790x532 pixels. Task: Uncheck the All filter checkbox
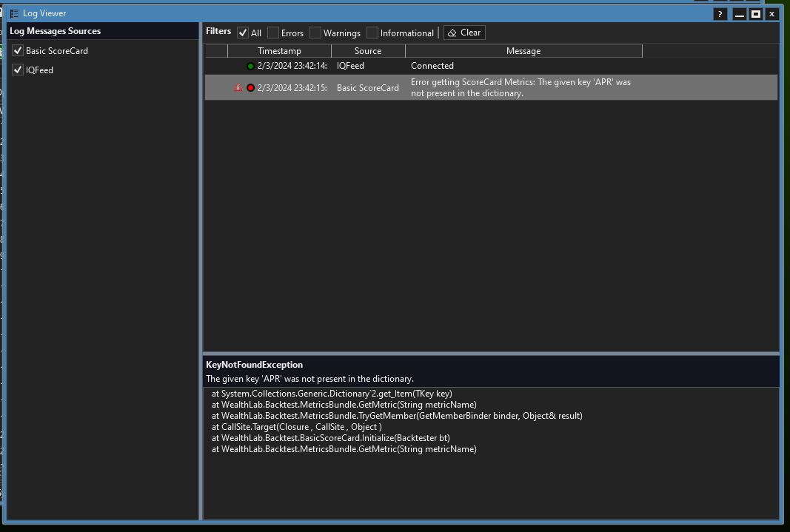click(x=243, y=33)
